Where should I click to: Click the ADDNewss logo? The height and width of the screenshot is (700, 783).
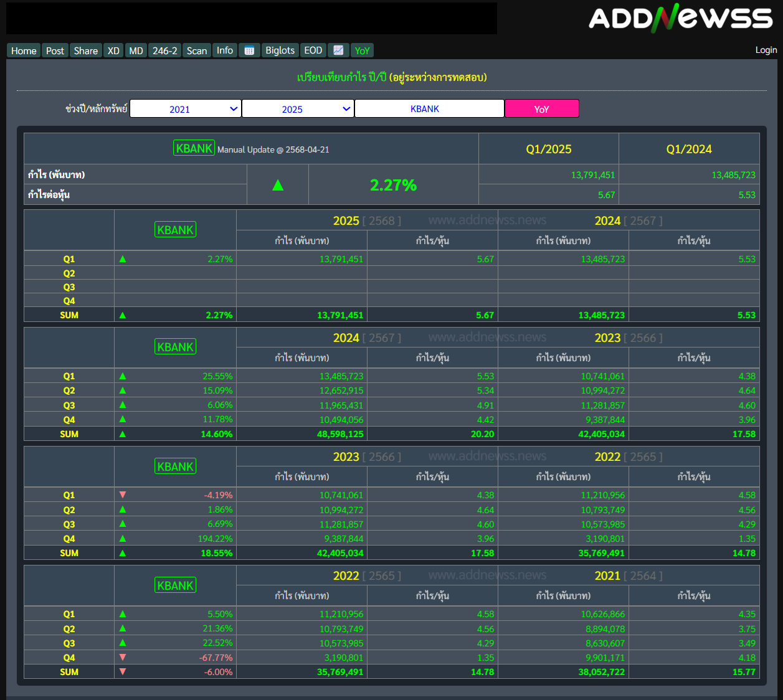(x=680, y=18)
